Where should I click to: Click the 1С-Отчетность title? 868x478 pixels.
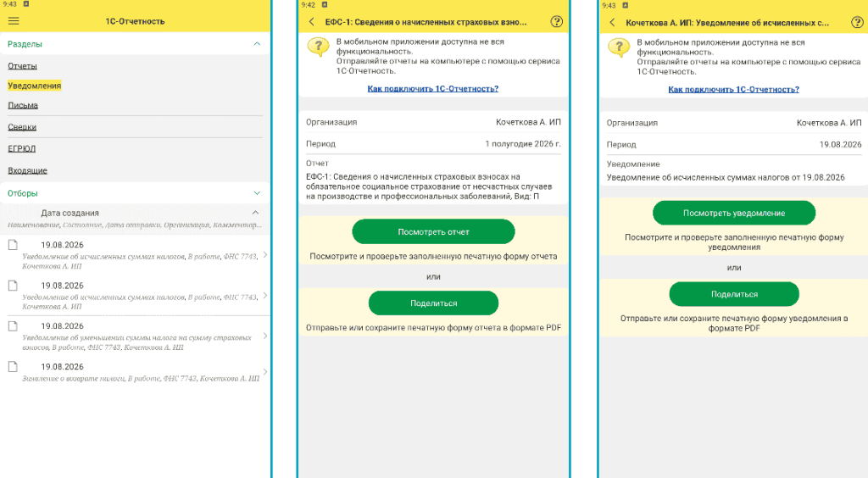135,21
